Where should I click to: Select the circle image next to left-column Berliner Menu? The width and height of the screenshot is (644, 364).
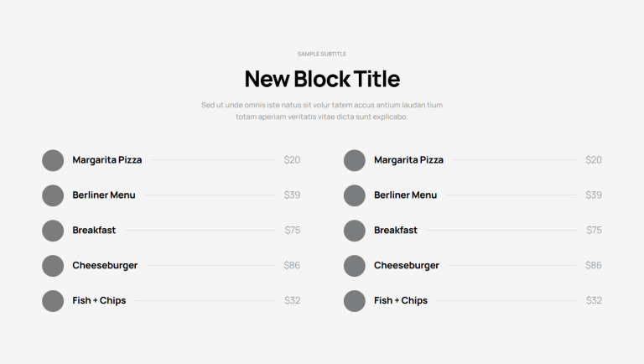click(53, 195)
